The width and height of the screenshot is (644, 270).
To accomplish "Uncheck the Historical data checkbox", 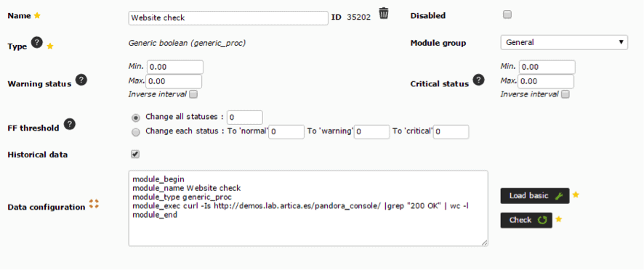I will tap(135, 155).
